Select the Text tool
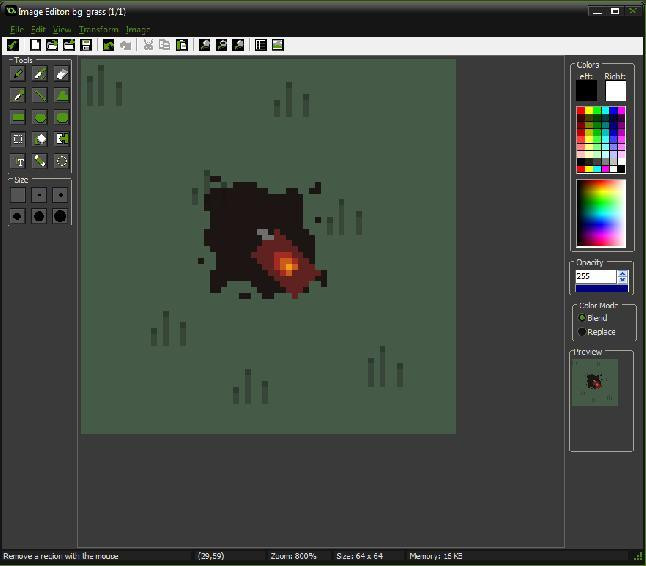This screenshot has width=646, height=566. [17, 161]
